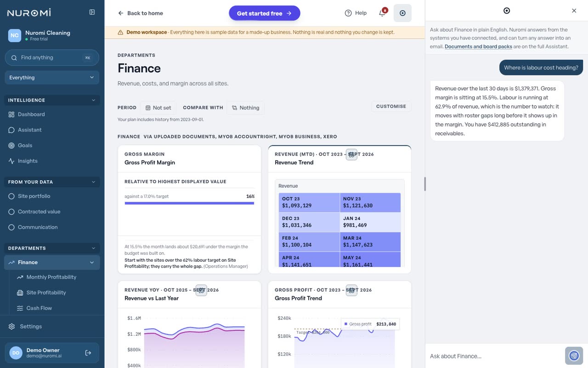The width and height of the screenshot is (588, 368).
Task: Open Monthly Profitability sub-page
Action: (57, 277)
